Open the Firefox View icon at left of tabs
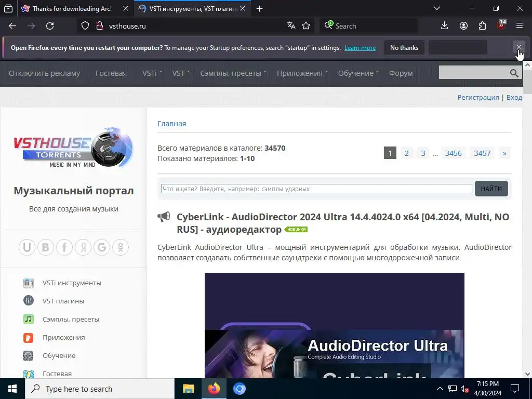Viewport: 532px width, 399px height. tap(8, 8)
